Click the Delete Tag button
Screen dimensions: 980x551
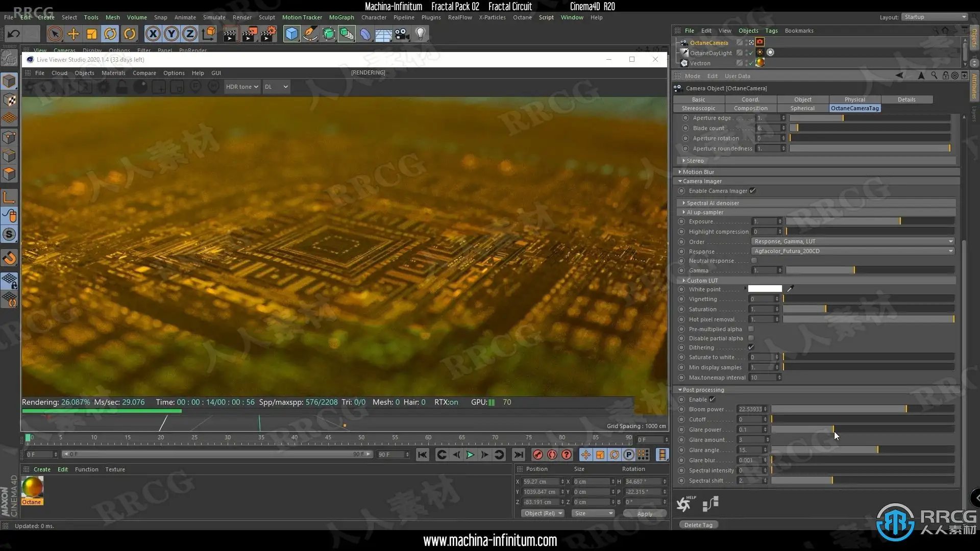[698, 525]
